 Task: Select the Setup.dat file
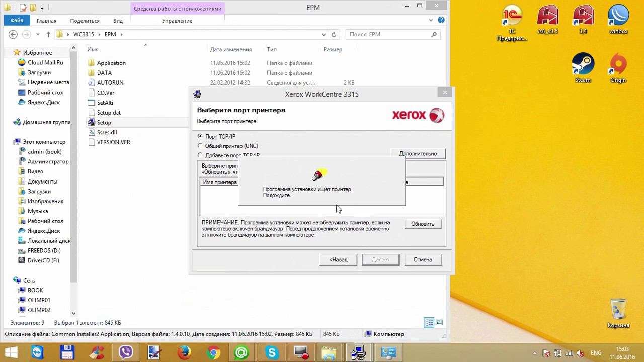(109, 113)
